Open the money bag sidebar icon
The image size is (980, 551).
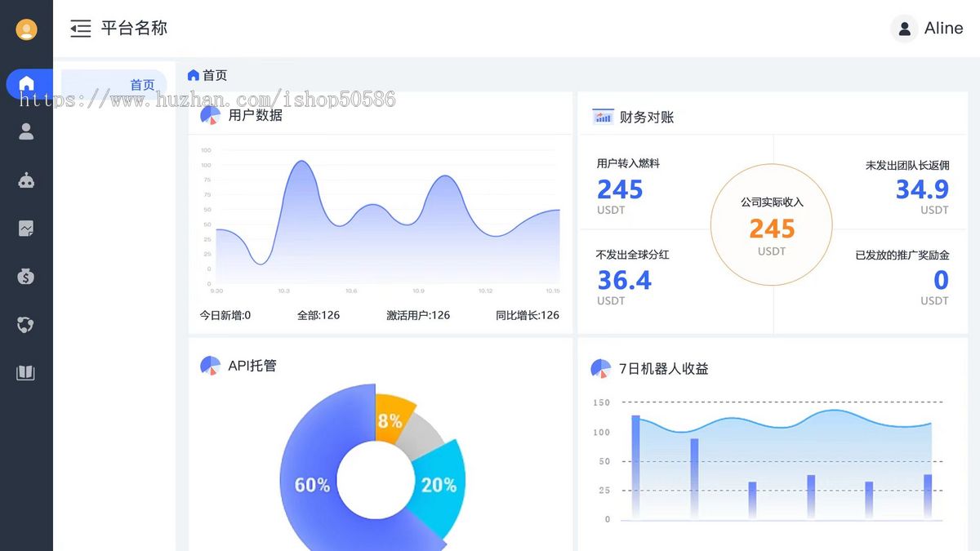click(26, 277)
